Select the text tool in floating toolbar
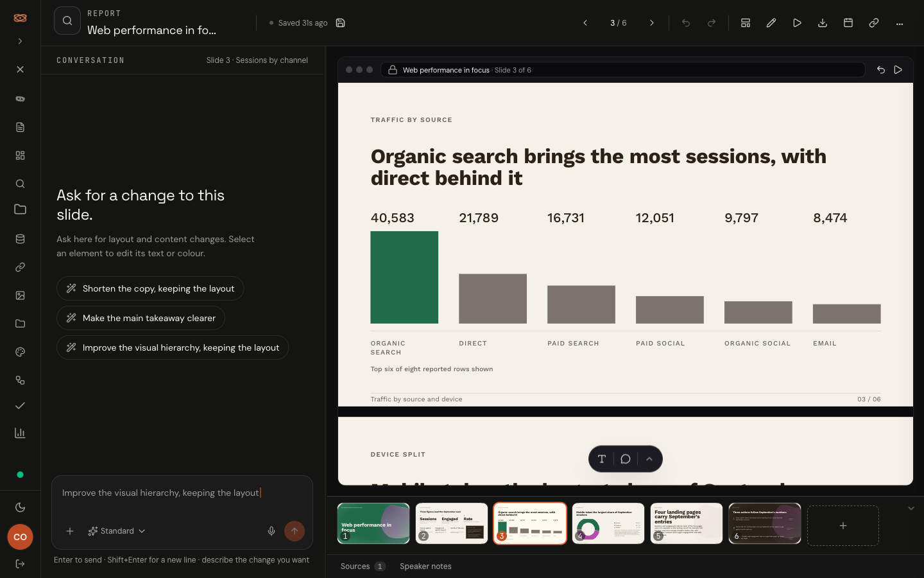The image size is (924, 578). [602, 459]
